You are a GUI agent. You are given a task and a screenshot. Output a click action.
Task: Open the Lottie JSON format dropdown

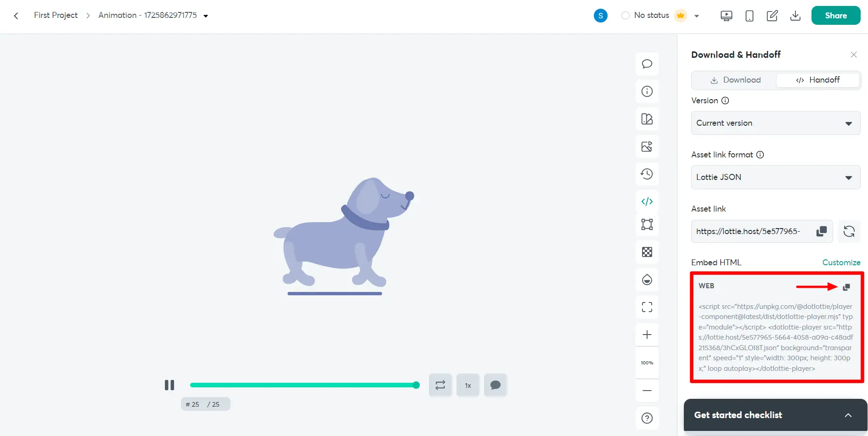[x=775, y=177]
